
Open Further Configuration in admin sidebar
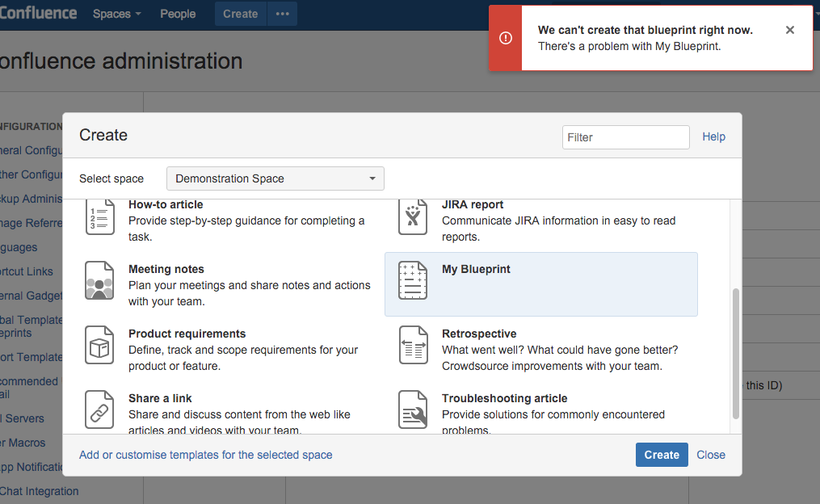click(x=32, y=174)
